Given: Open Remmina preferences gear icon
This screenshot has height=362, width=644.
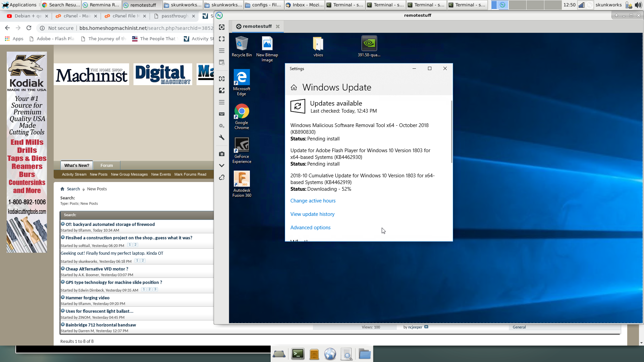Looking at the screenshot, I should coord(222,126).
